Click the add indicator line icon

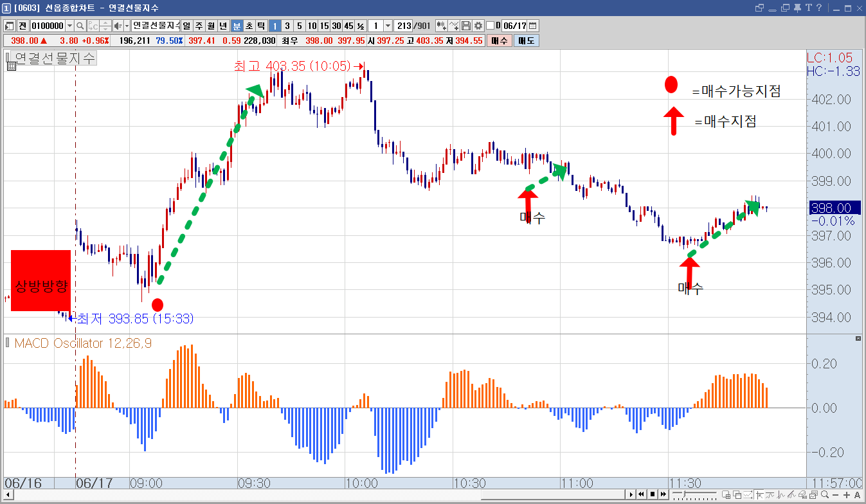point(454,26)
